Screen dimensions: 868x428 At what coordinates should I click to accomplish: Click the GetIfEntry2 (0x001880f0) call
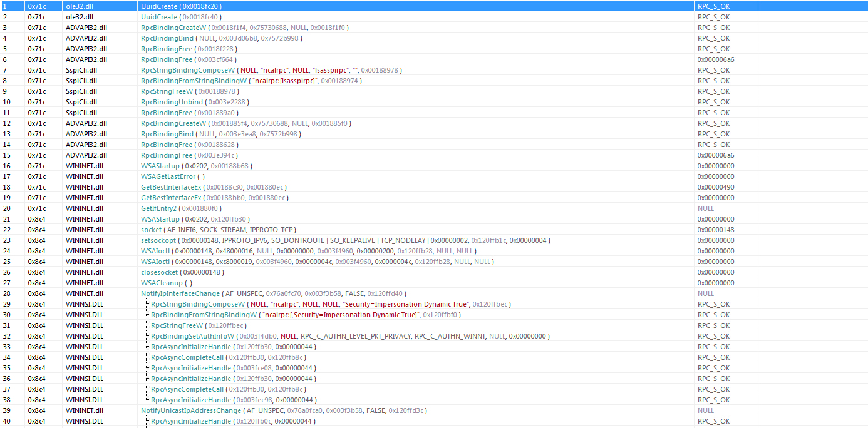point(181,208)
